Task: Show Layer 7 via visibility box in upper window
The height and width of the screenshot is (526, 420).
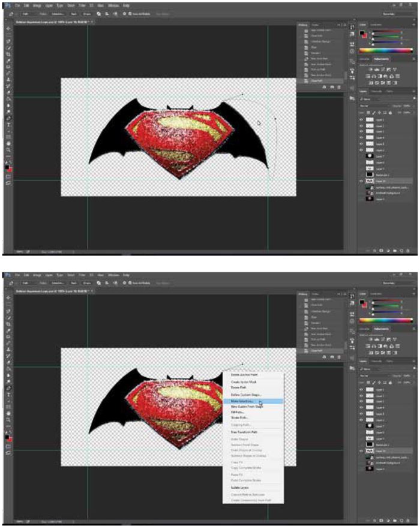Action: (361, 157)
